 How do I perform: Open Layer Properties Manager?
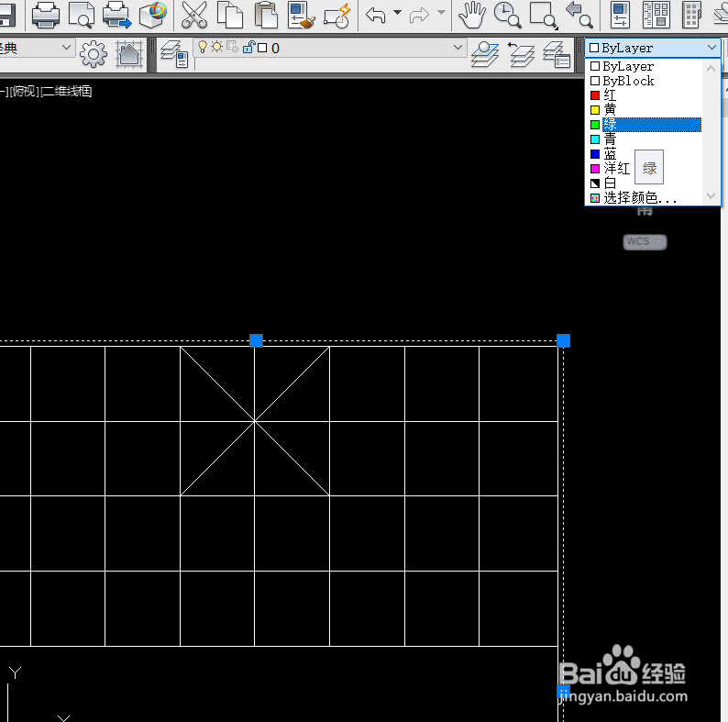click(x=174, y=54)
